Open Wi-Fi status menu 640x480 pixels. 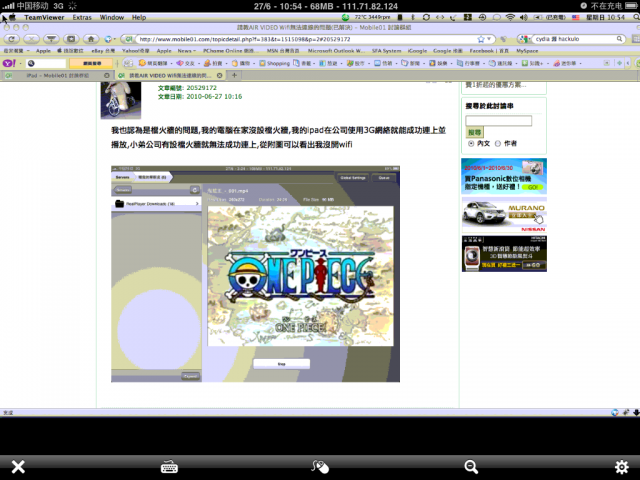click(x=510, y=17)
